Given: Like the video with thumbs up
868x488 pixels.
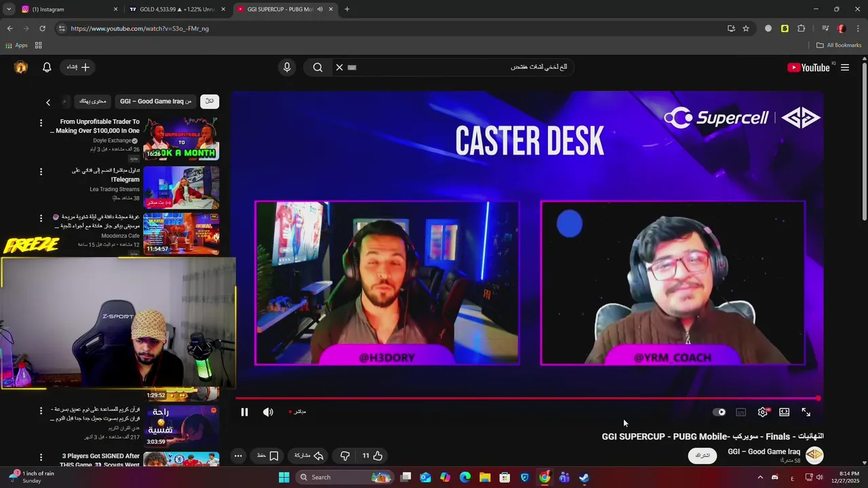Looking at the screenshot, I should coord(372,456).
